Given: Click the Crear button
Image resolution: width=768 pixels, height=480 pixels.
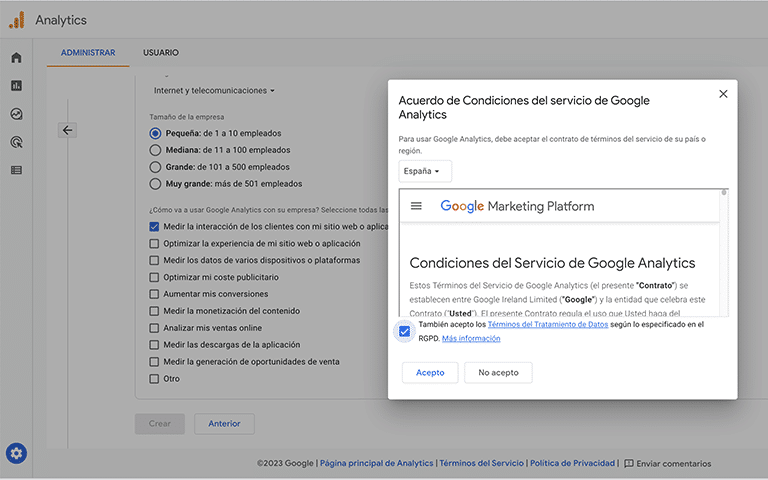Looking at the screenshot, I should [160, 424].
